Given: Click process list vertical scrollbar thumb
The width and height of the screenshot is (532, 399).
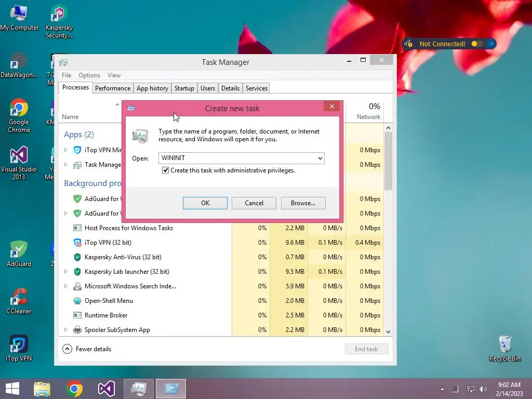Looking at the screenshot, I should coord(388,161).
